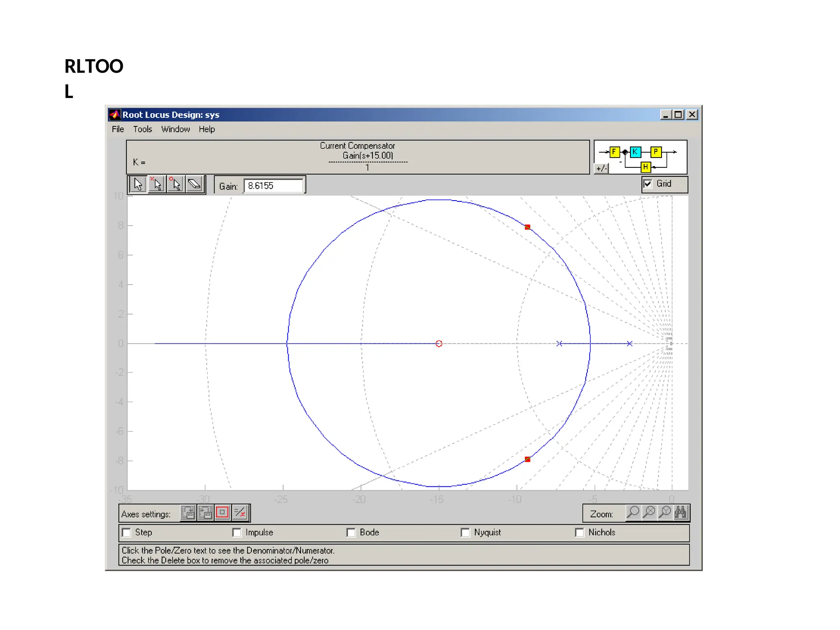Open the File menu
Viewport: 840px width, 630px height.
tap(118, 129)
